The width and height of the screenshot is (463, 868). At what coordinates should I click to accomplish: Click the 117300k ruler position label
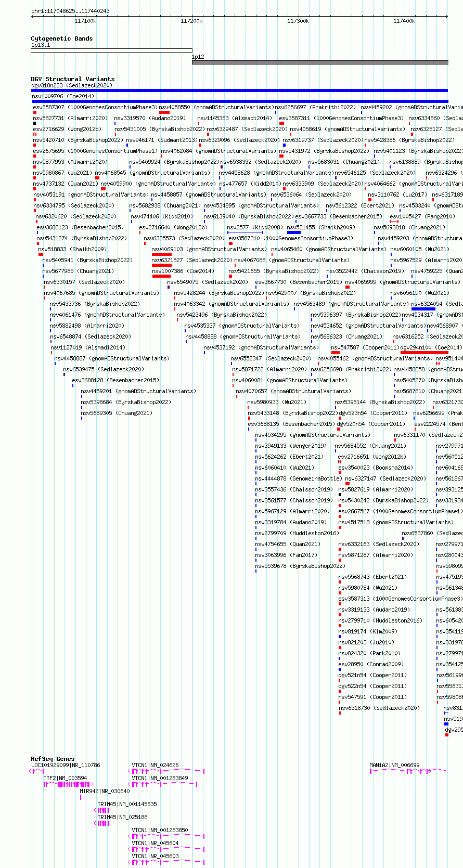298,21
